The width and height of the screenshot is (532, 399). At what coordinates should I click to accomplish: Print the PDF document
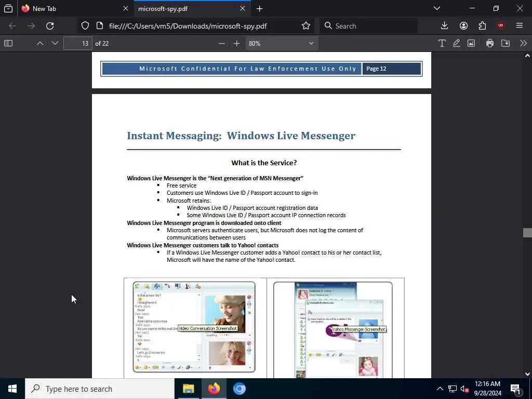click(x=489, y=44)
